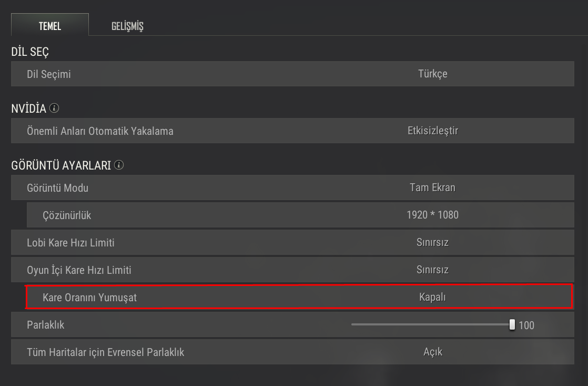Open the Dil Seçimi Türkçe dropdown
Screen dimensions: 588x386
[432, 74]
